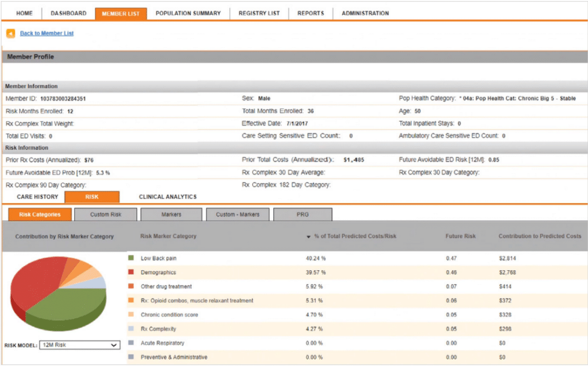
Task: Select the RISK profile tab
Action: point(92,197)
